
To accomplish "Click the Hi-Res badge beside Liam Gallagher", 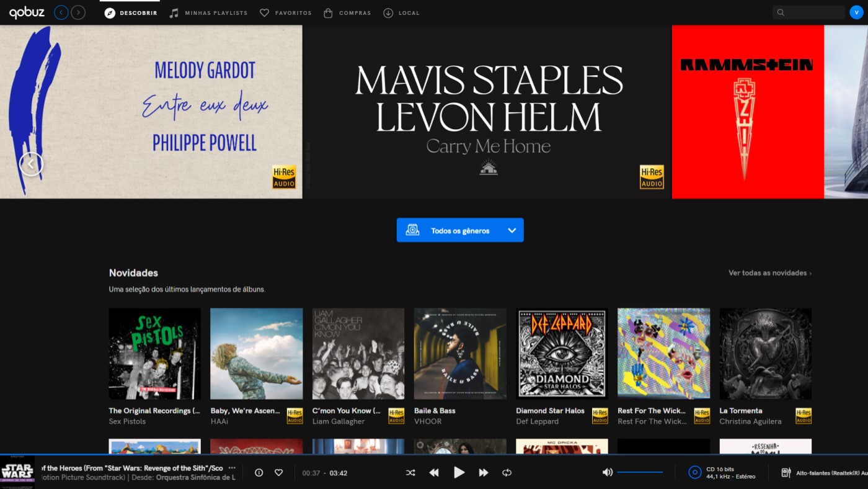I will click(396, 416).
